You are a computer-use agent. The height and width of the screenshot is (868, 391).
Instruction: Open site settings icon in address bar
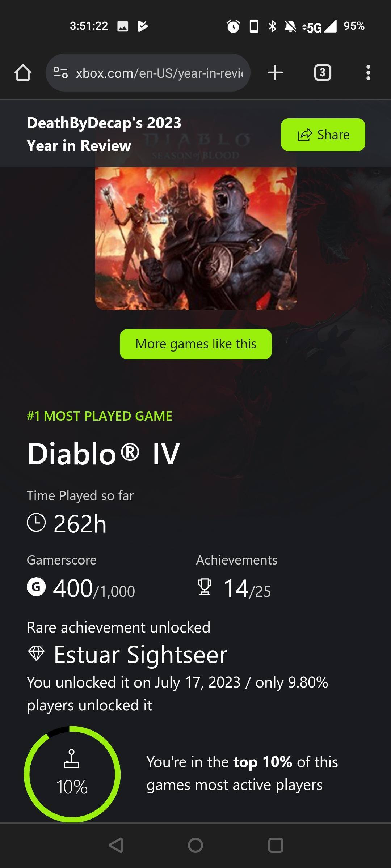[x=60, y=73]
